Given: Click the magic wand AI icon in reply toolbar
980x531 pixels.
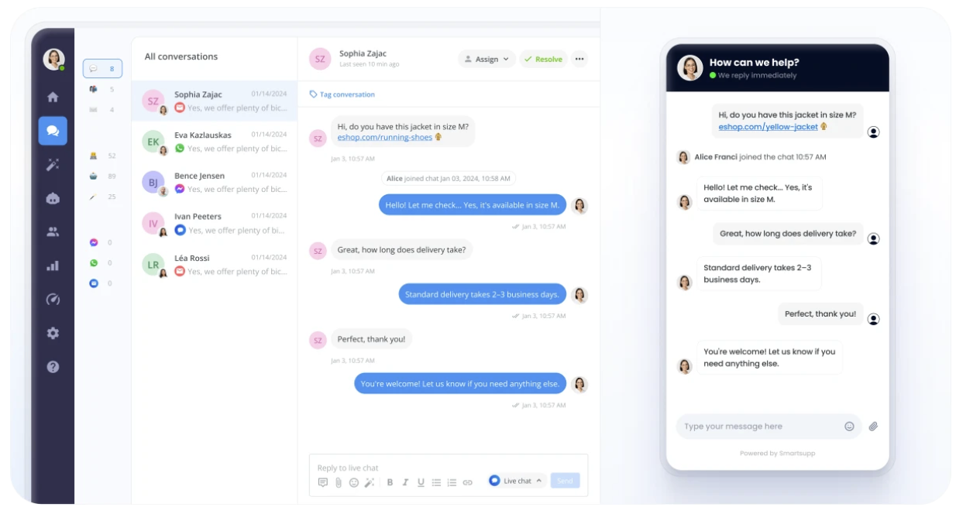Looking at the screenshot, I should tap(370, 482).
